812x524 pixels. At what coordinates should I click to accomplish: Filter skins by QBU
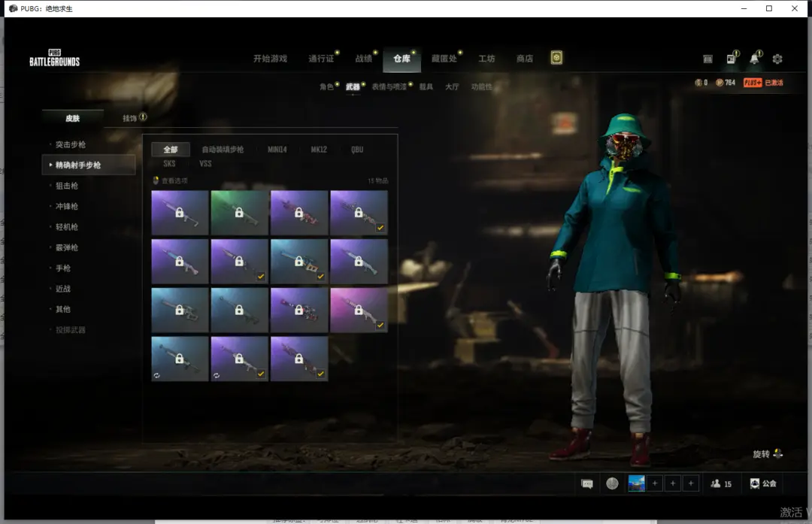pos(357,150)
